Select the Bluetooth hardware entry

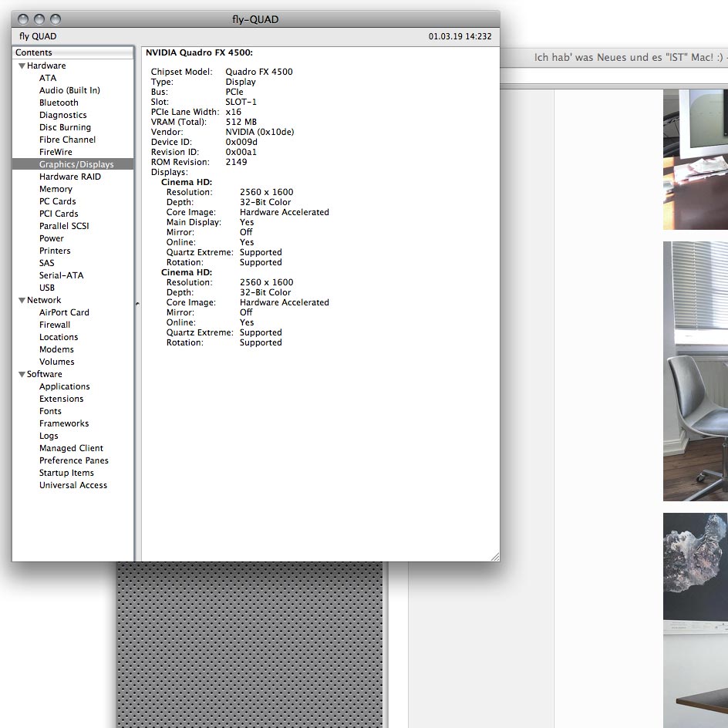coord(59,103)
